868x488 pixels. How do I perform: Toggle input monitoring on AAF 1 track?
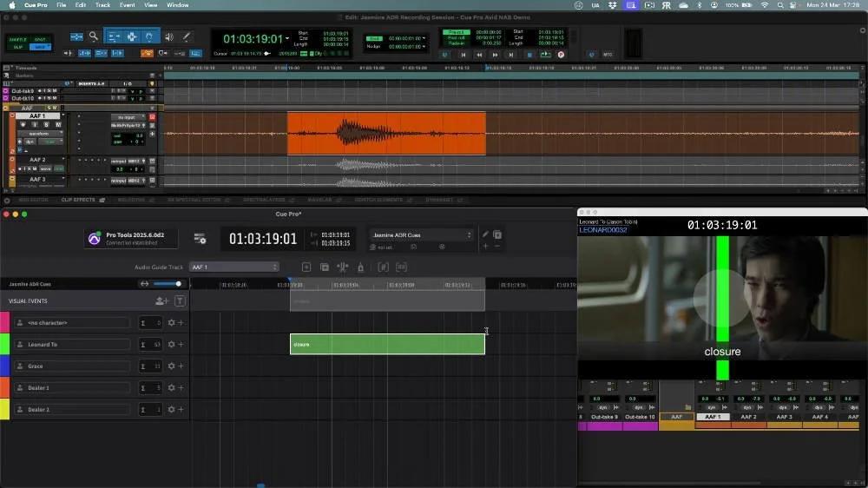coord(35,125)
